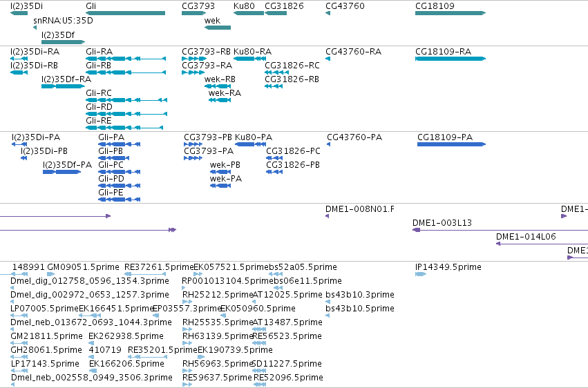Click transcript CG31826-RC
Viewport: 588px width, 388px height.
277,72
